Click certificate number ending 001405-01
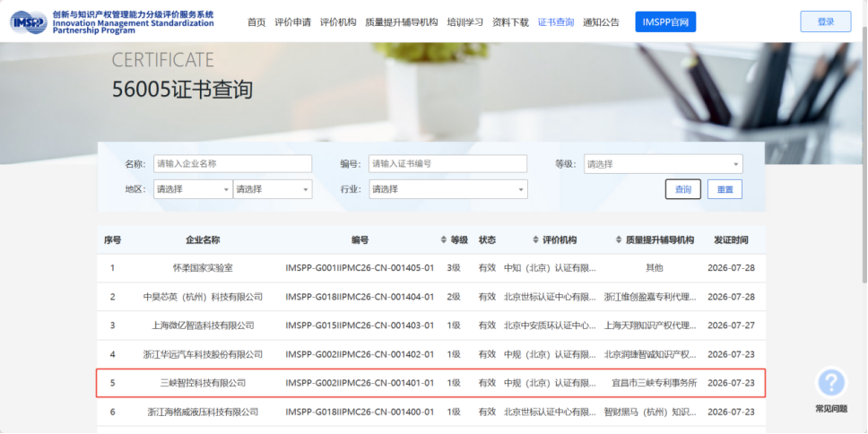868x434 pixels. pos(360,268)
